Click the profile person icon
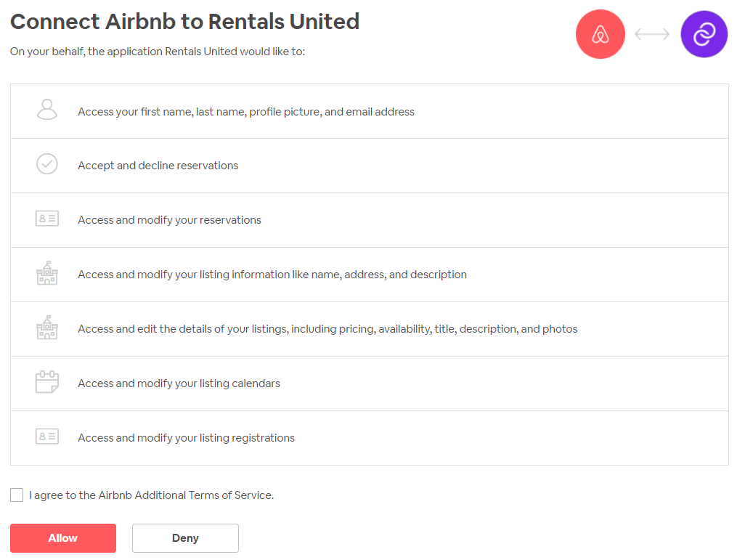The height and width of the screenshot is (560, 737). [46, 110]
